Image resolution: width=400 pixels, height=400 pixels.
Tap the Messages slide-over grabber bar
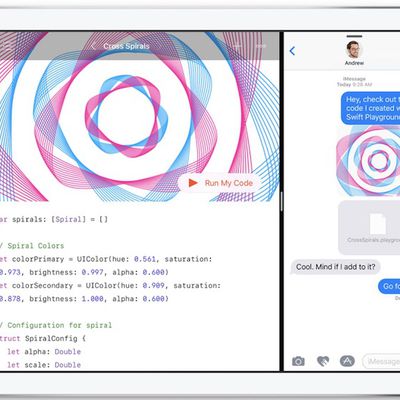(354, 36)
